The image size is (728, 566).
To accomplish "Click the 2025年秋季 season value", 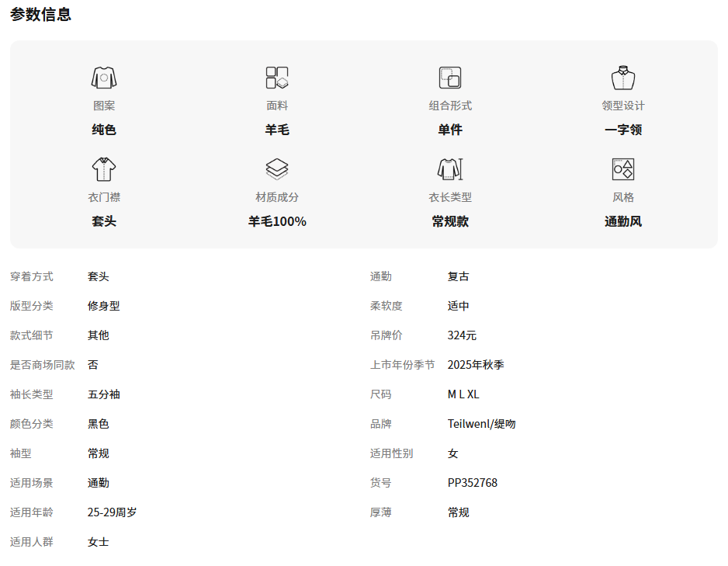I will tap(476, 365).
